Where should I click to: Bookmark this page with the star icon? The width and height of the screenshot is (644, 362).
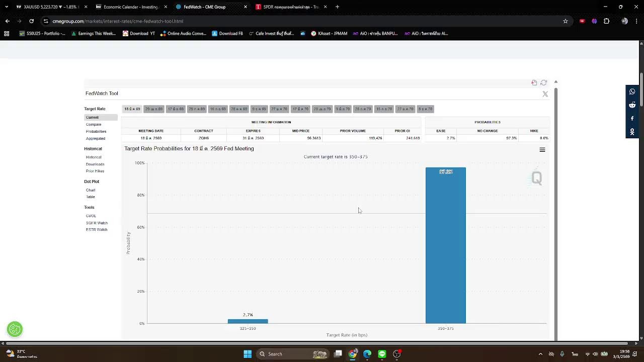tap(566, 21)
